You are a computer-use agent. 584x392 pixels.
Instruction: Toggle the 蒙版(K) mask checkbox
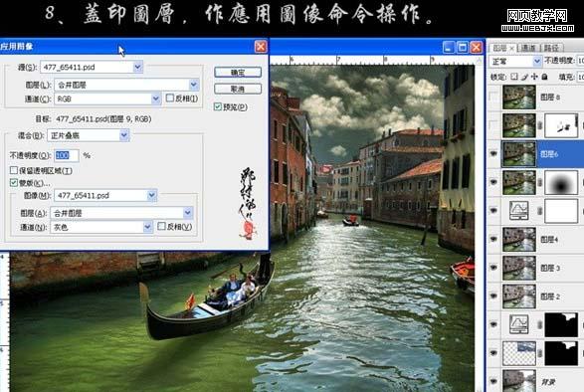[x=14, y=183]
